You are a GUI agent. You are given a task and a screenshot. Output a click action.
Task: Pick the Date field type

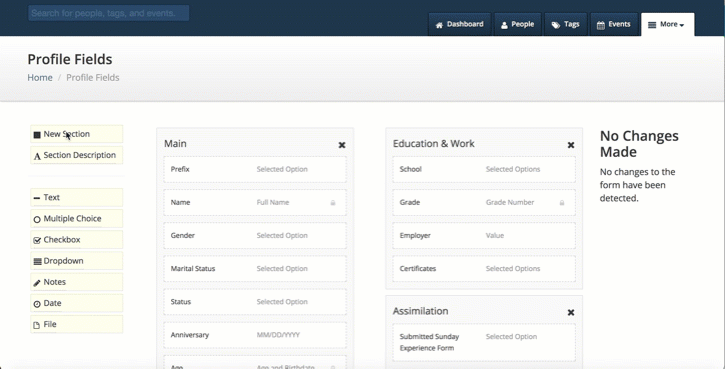coord(77,303)
